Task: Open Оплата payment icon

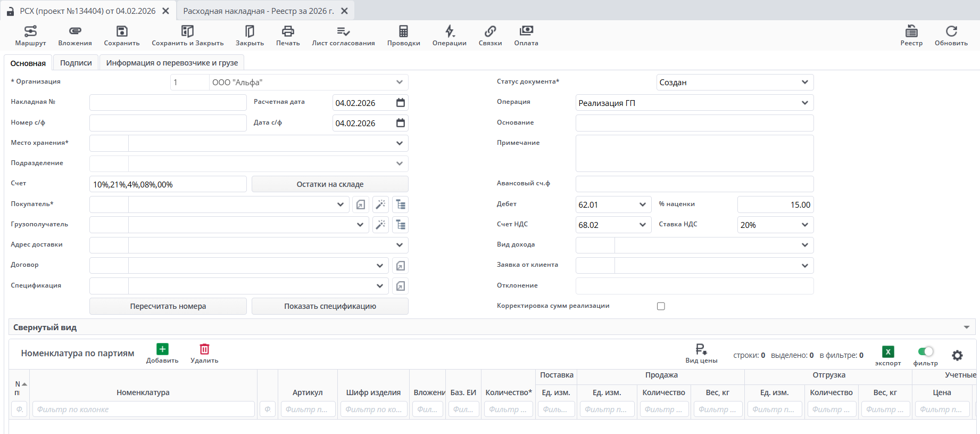Action: click(x=526, y=31)
